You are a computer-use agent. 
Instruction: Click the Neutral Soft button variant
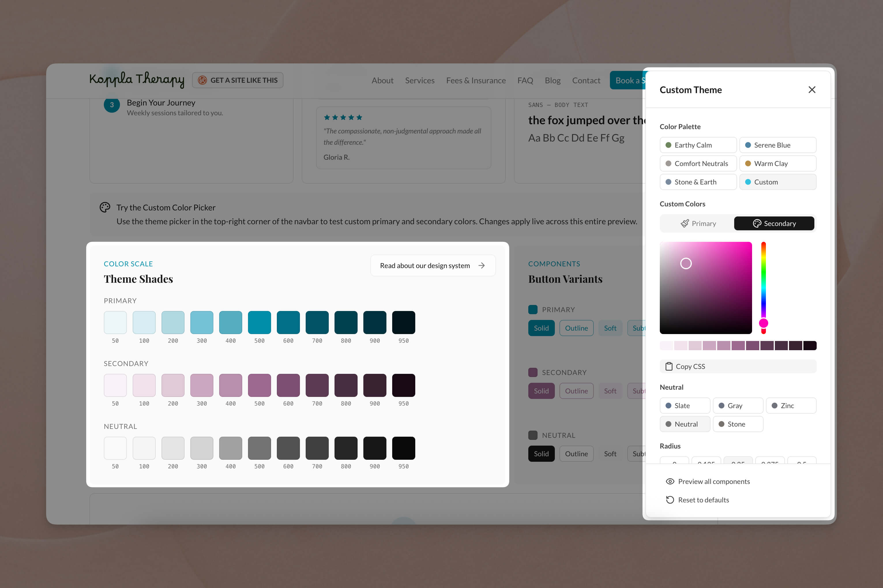tap(610, 454)
